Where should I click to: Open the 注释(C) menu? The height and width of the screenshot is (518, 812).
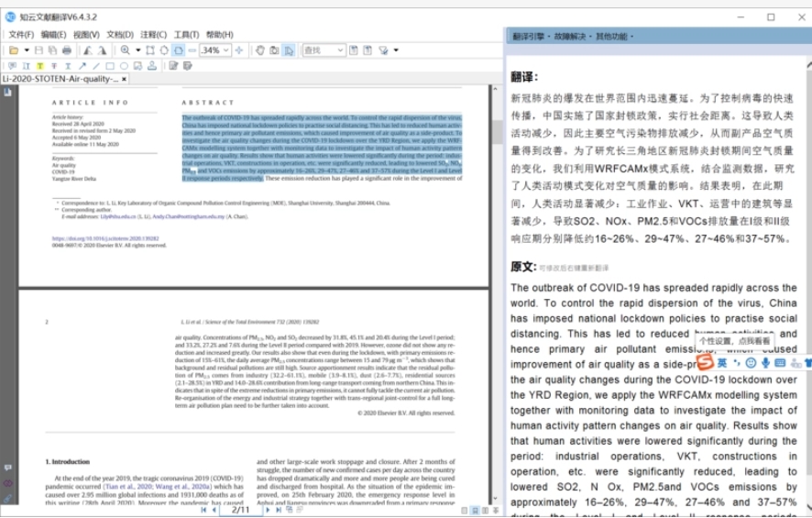click(x=153, y=35)
